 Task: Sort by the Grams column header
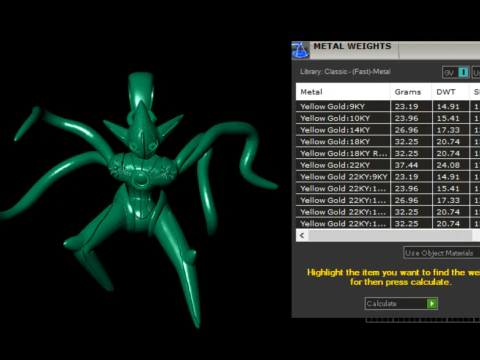[x=411, y=92]
